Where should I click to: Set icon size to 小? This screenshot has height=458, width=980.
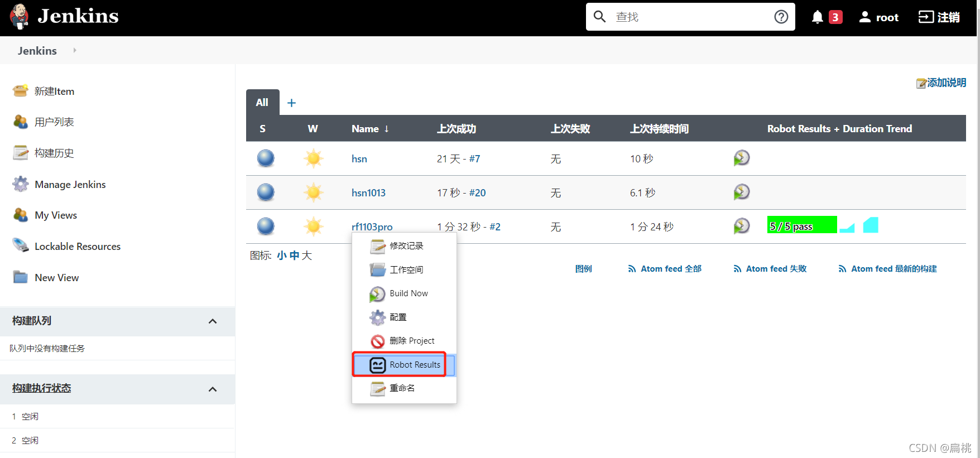[282, 255]
